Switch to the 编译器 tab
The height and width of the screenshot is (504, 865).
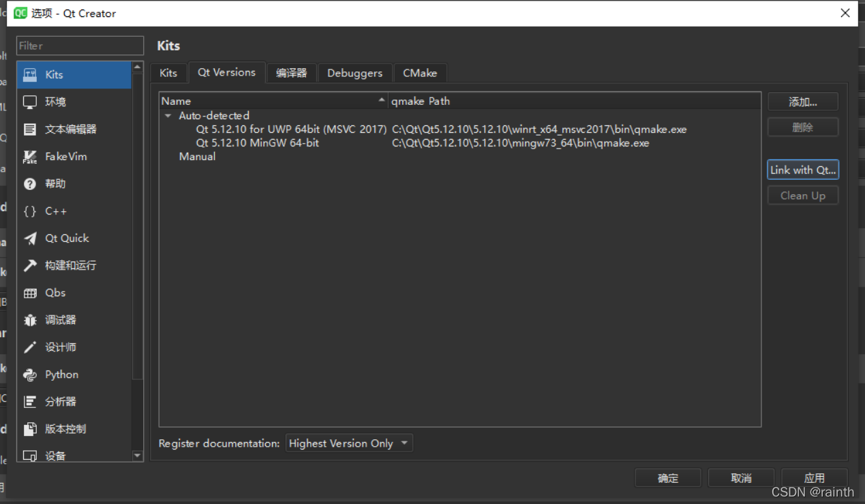[x=292, y=73]
